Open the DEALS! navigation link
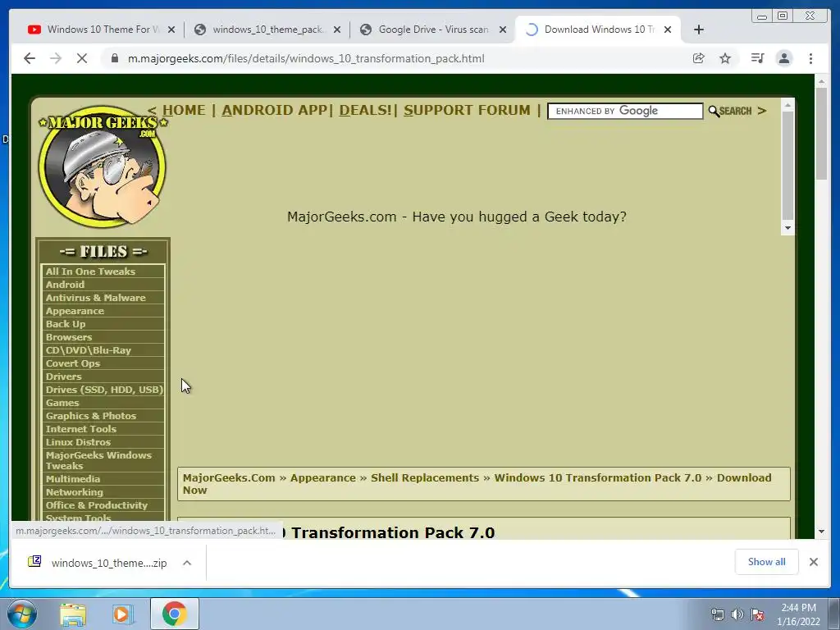The height and width of the screenshot is (630, 840). [x=365, y=111]
